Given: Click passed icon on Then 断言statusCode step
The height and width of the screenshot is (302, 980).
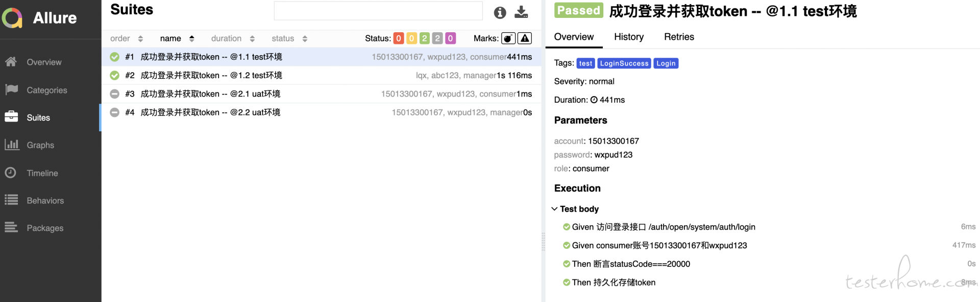Looking at the screenshot, I should 567,264.
